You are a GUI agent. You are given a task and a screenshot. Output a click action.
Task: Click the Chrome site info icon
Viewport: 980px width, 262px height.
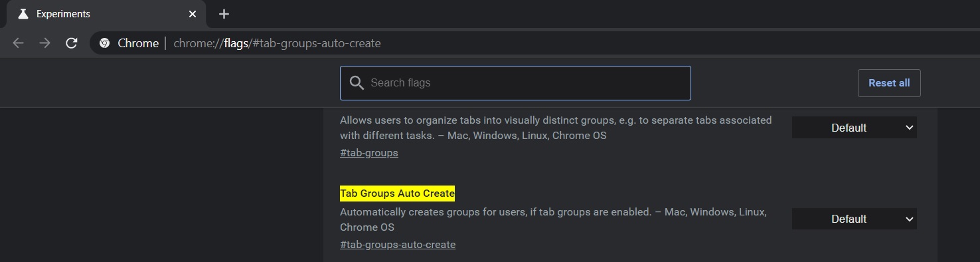pyautogui.click(x=104, y=43)
